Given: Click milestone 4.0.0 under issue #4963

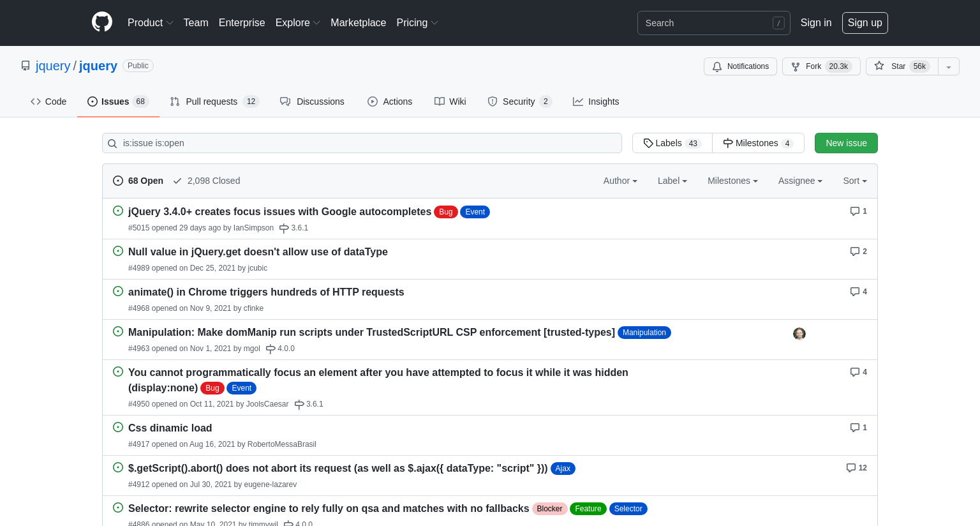Looking at the screenshot, I should pos(280,349).
